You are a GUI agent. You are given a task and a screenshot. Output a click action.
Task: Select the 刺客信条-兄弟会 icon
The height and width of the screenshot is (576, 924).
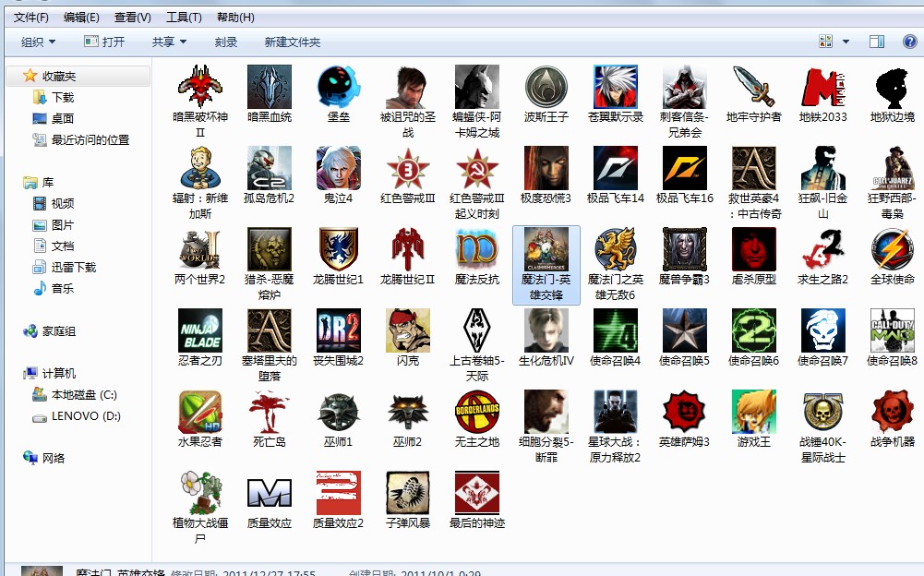(x=685, y=87)
